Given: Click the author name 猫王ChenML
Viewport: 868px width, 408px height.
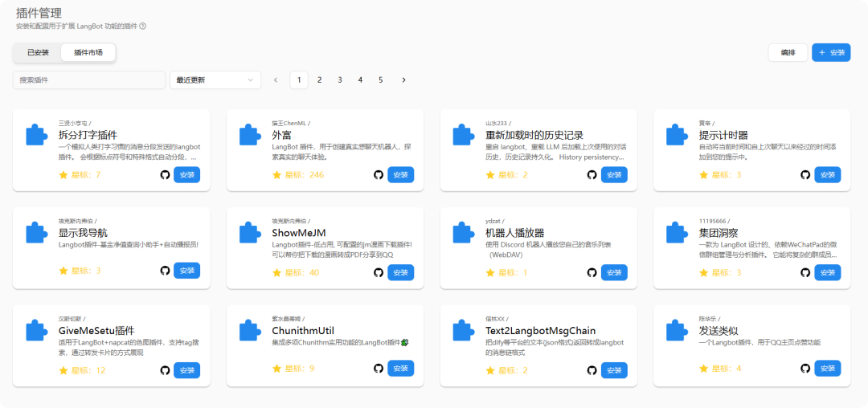Looking at the screenshot, I should (289, 124).
